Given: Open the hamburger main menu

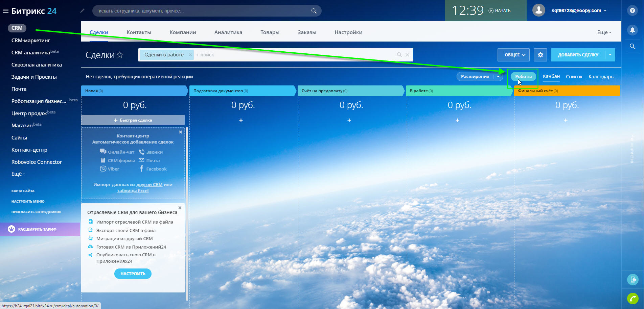Looking at the screenshot, I should (x=5, y=11).
